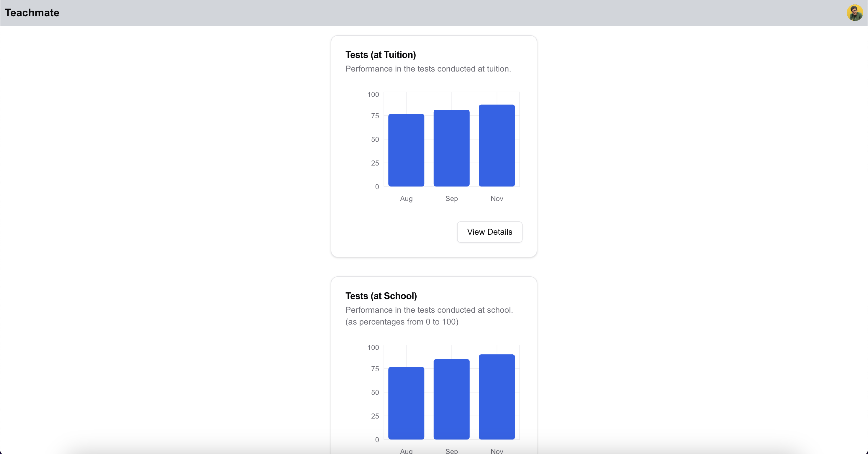This screenshot has height=454, width=868.
Task: Click the Aug label under Tuition chart
Action: [x=406, y=199]
